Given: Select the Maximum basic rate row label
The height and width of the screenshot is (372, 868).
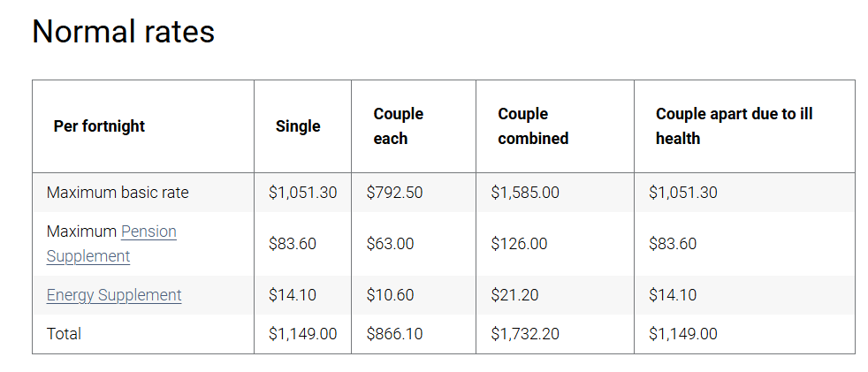Looking at the screenshot, I should (x=118, y=193).
